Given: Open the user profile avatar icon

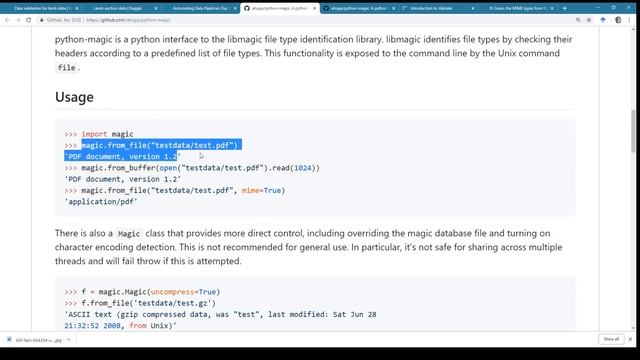Looking at the screenshot, I should tap(618, 20).
